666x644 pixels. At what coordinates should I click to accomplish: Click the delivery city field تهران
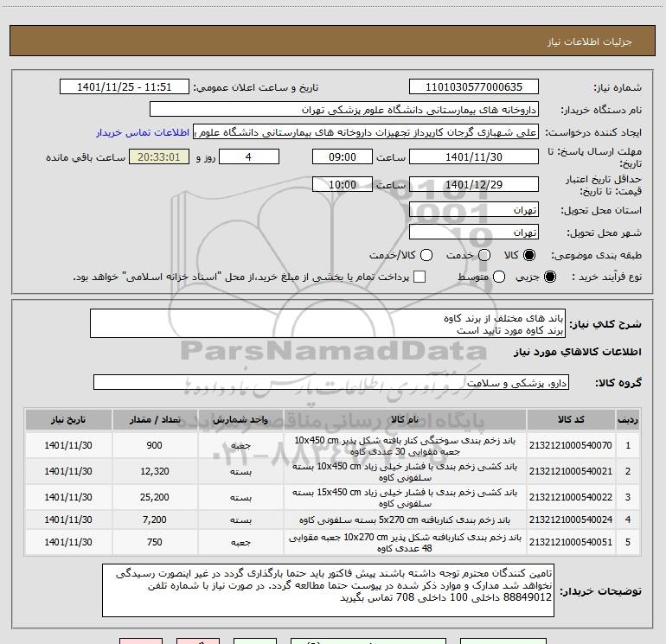pyautogui.click(x=474, y=233)
